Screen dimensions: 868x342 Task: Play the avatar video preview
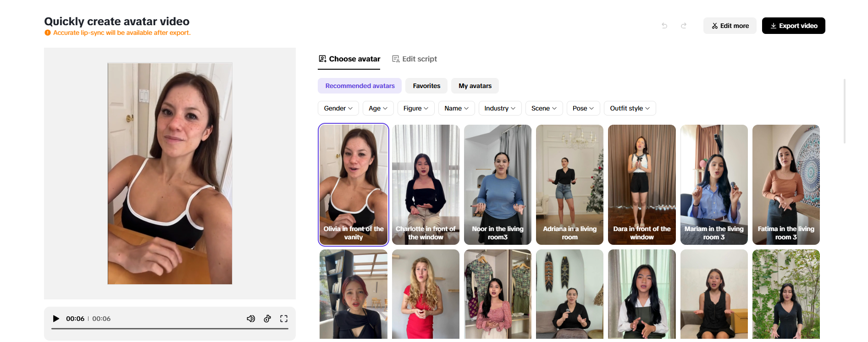56,319
